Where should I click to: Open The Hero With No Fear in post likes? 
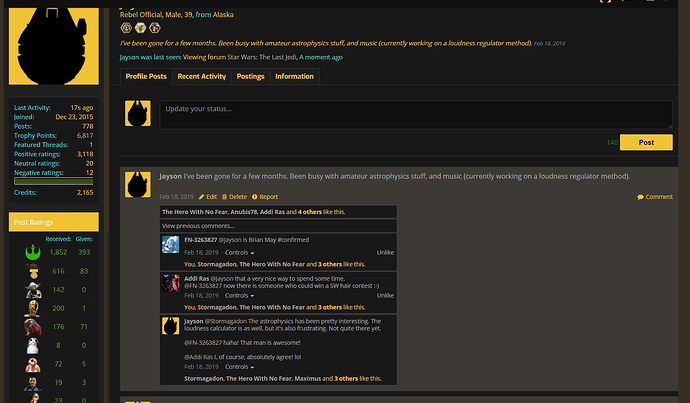pyautogui.click(x=195, y=212)
